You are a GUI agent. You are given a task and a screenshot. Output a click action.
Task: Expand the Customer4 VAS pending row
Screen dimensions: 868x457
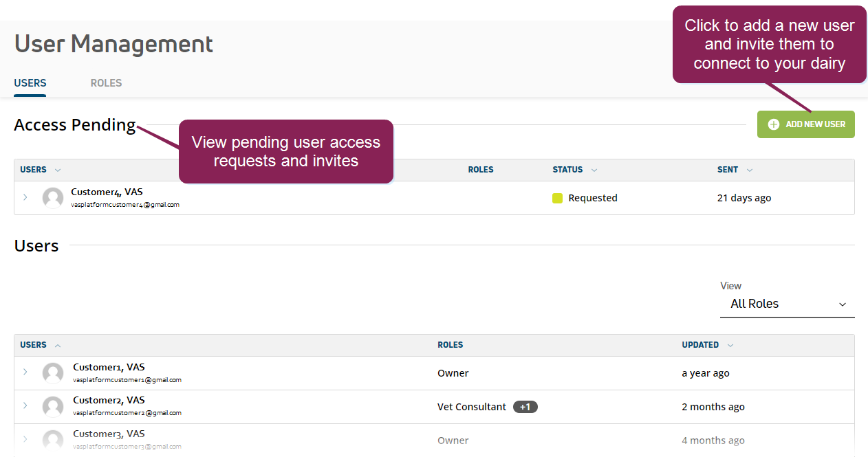(25, 197)
